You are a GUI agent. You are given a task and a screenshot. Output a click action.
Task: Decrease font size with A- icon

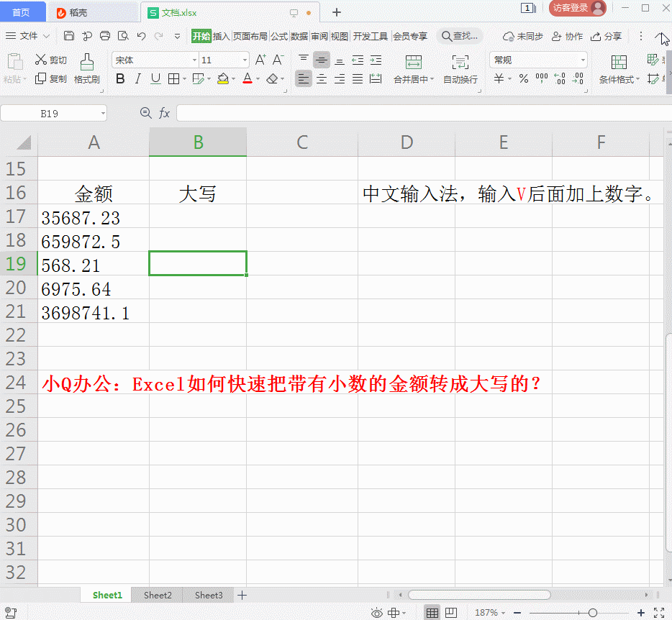point(278,60)
